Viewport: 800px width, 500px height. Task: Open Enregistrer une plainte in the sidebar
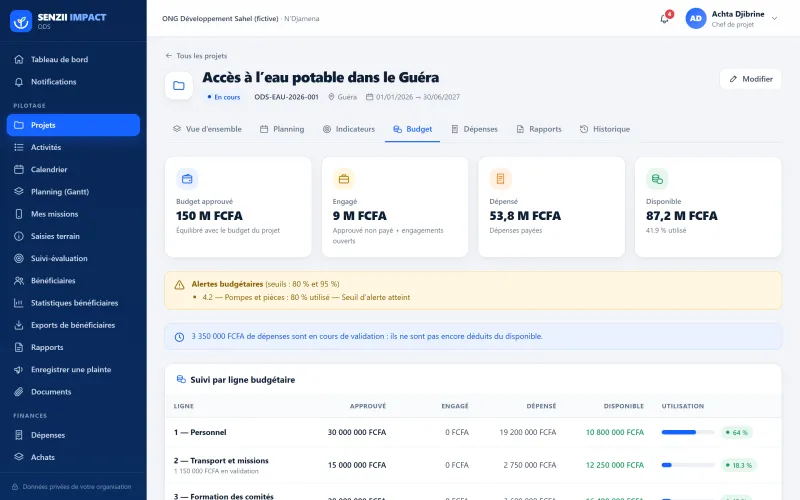coord(73,369)
